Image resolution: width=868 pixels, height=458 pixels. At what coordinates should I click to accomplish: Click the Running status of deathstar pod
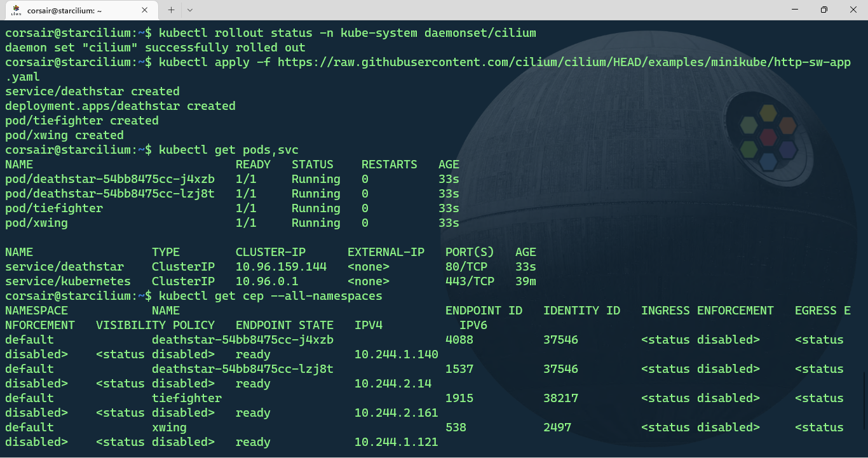coord(316,178)
